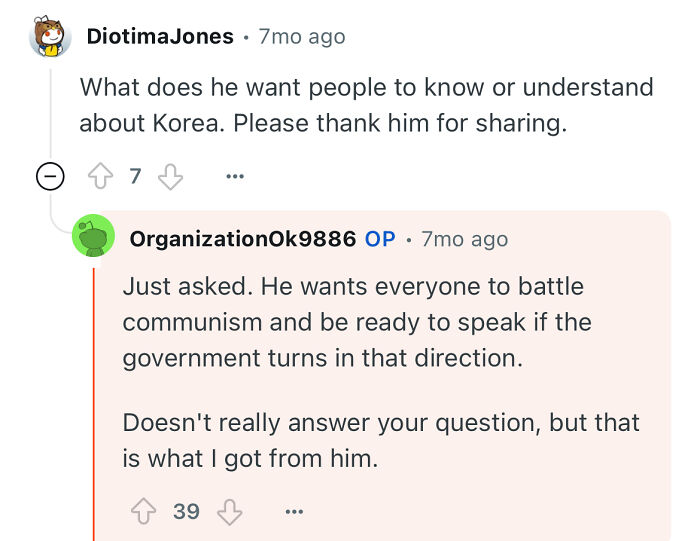Click the timestamp on DiotimaJones's comment
Viewport: 700px width, 541px height.
click(x=301, y=37)
